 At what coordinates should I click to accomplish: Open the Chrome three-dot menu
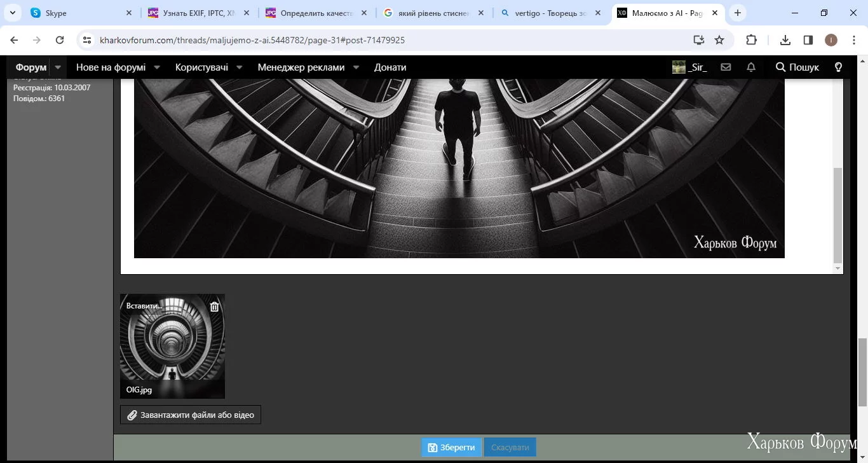[853, 40]
